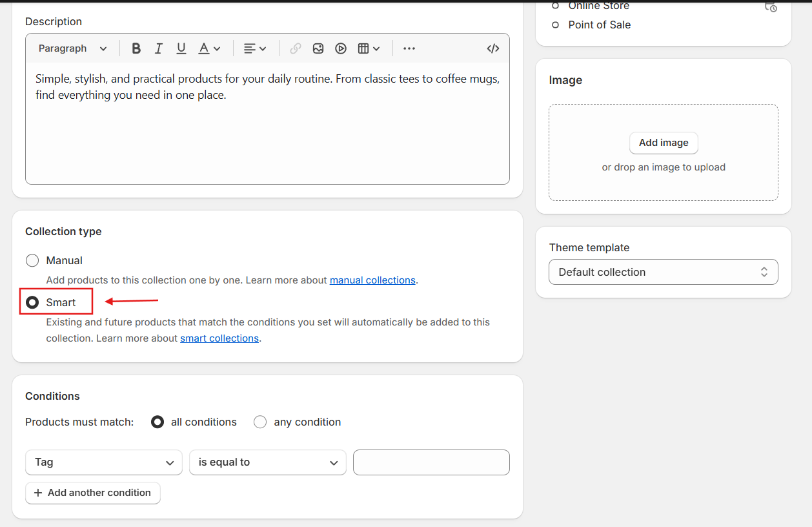Open the text color picker
The image size is (812, 527).
click(209, 48)
